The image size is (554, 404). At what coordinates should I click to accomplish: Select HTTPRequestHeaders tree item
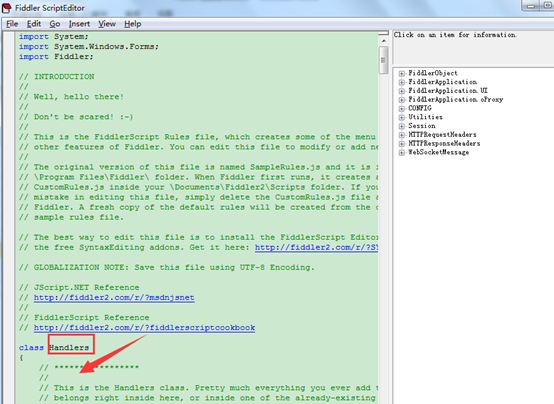[x=442, y=135]
